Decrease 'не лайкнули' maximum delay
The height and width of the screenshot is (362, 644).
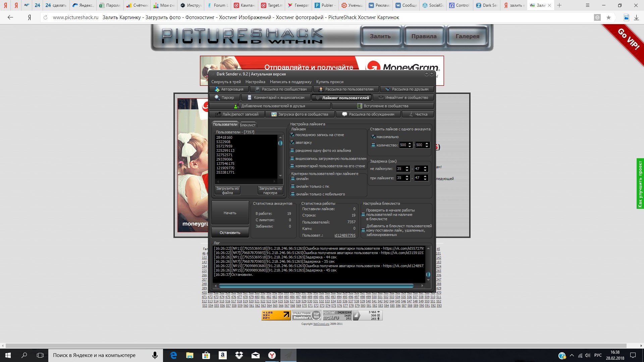425,170
